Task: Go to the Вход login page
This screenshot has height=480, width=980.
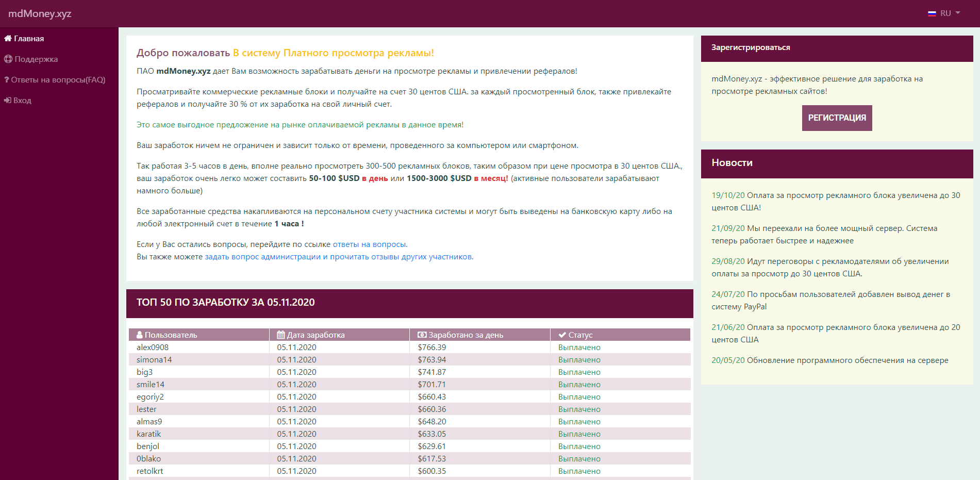Action: [22, 101]
